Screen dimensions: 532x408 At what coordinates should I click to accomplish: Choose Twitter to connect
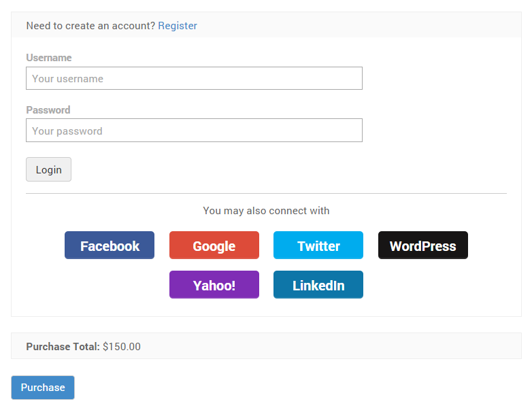click(x=318, y=245)
